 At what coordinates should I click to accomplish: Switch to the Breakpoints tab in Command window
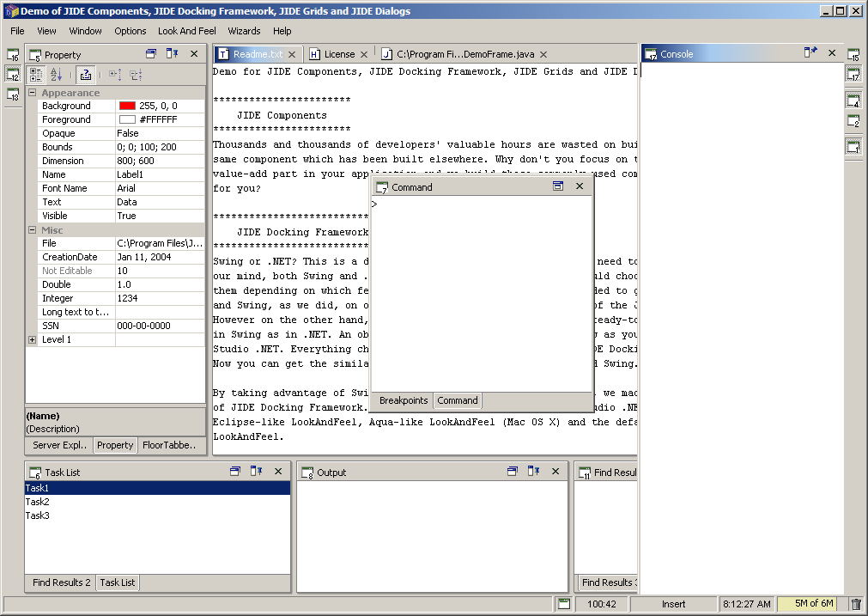403,400
